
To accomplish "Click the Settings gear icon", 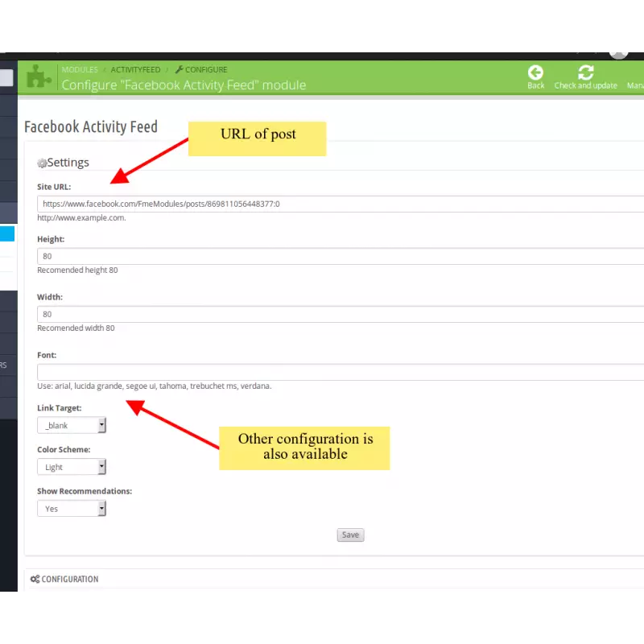I will 42,163.
